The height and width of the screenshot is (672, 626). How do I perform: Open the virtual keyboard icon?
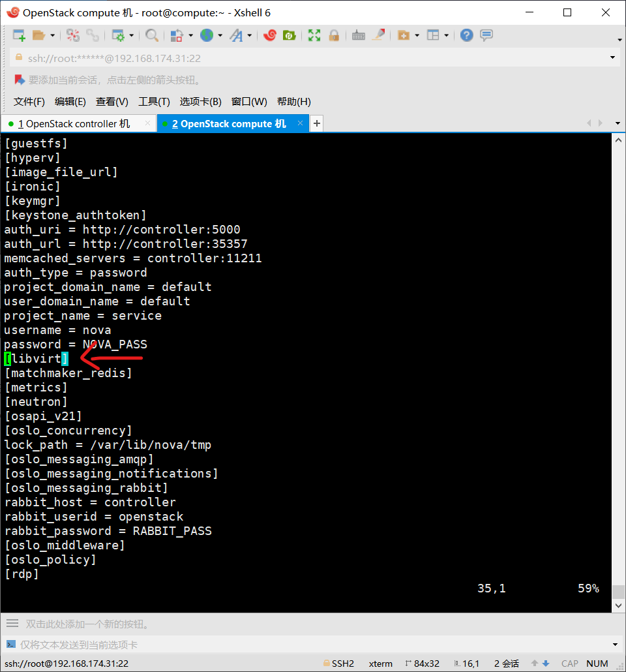tap(358, 35)
